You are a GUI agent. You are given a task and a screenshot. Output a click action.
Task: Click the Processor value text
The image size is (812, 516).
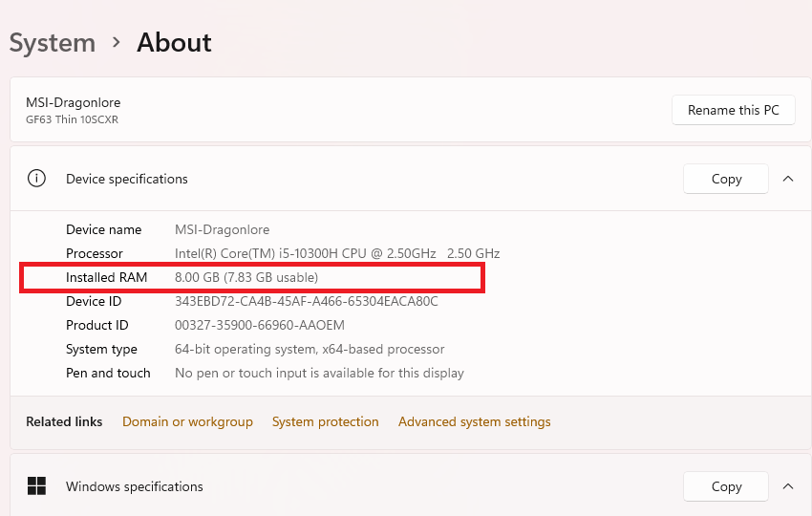[336, 253]
